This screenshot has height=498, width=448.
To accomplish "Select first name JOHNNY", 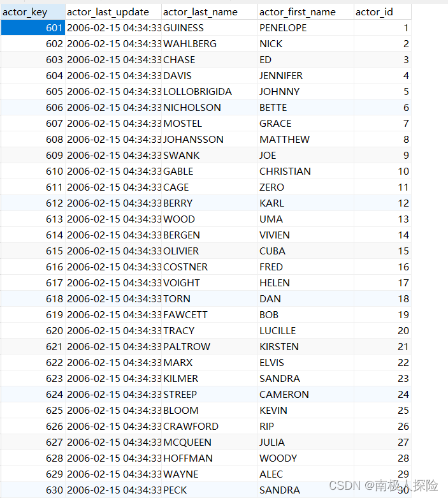I will (x=279, y=91).
